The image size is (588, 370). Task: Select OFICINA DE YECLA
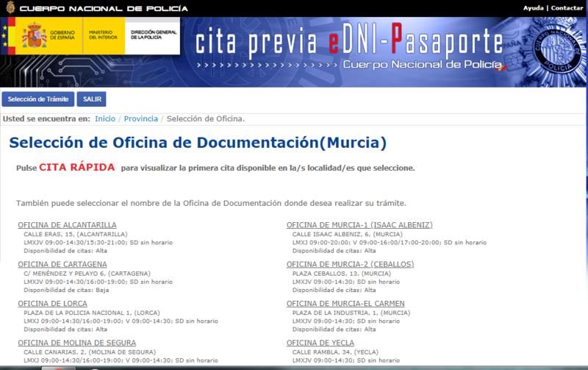coord(320,343)
